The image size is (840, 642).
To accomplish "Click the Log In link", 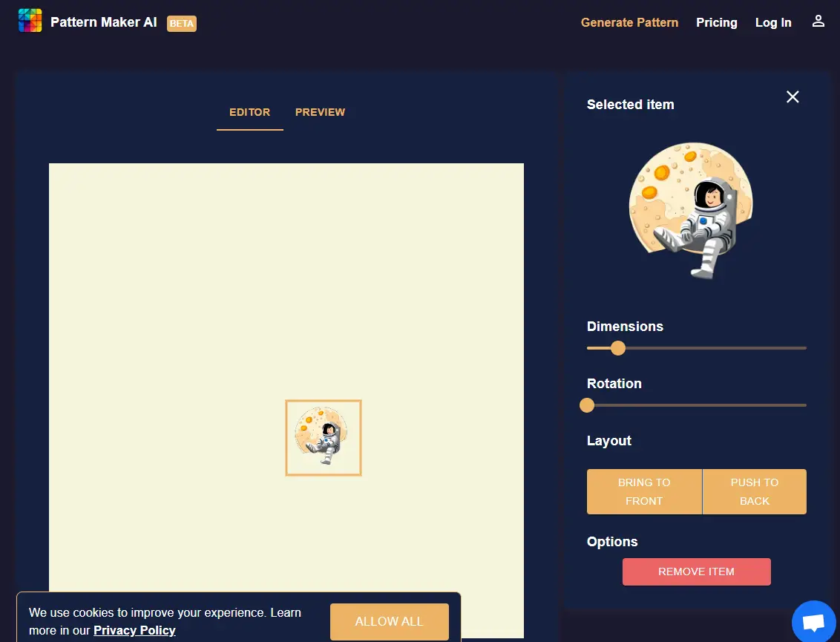I will [773, 22].
